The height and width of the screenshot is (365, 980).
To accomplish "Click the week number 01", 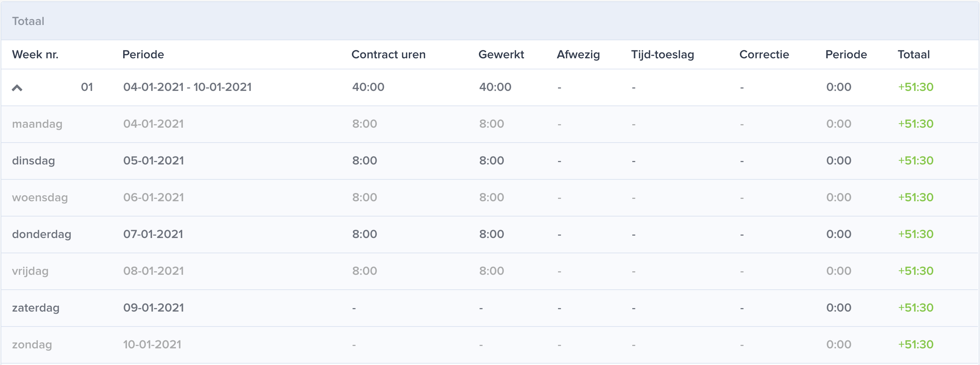I will pos(87,87).
